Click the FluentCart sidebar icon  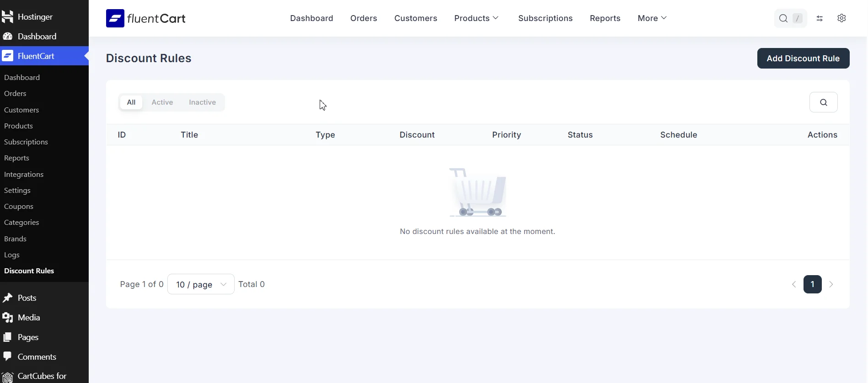tap(7, 56)
